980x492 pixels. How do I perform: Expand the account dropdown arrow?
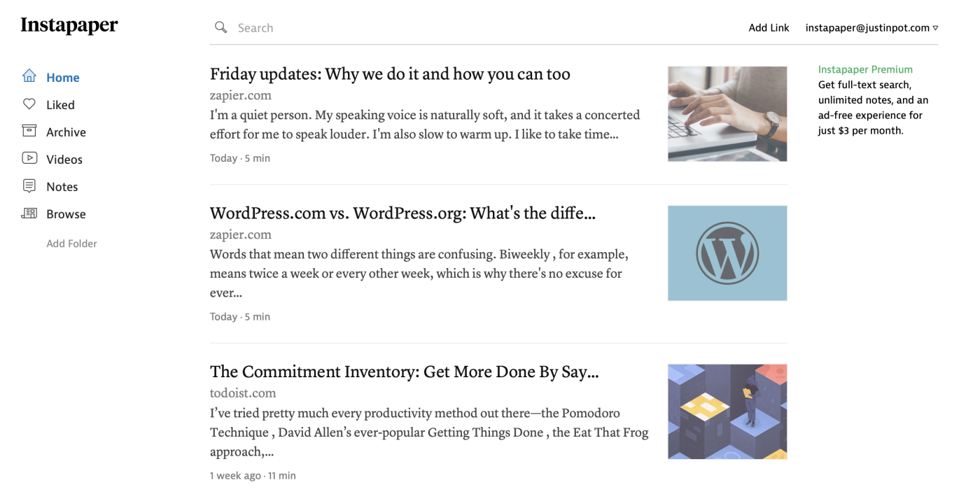(935, 29)
